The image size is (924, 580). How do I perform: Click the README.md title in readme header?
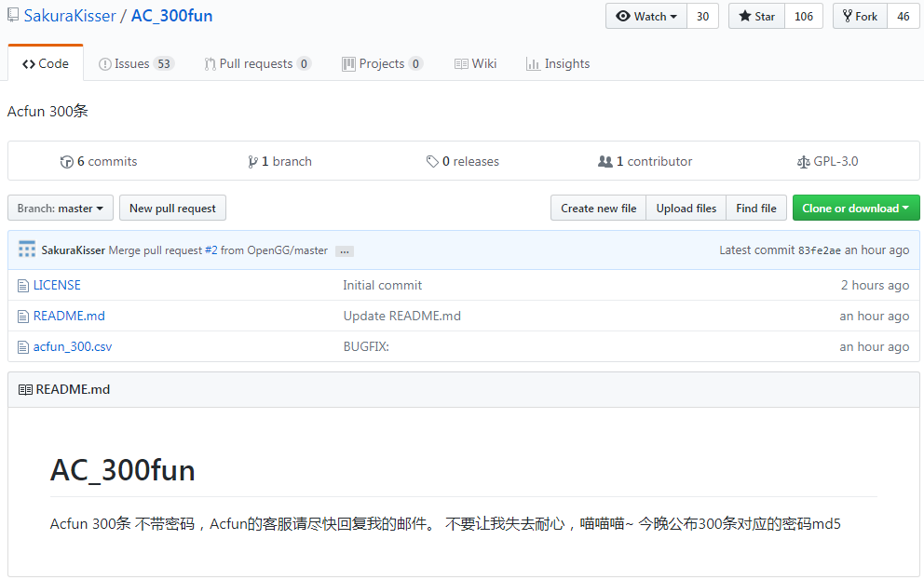[x=73, y=389]
